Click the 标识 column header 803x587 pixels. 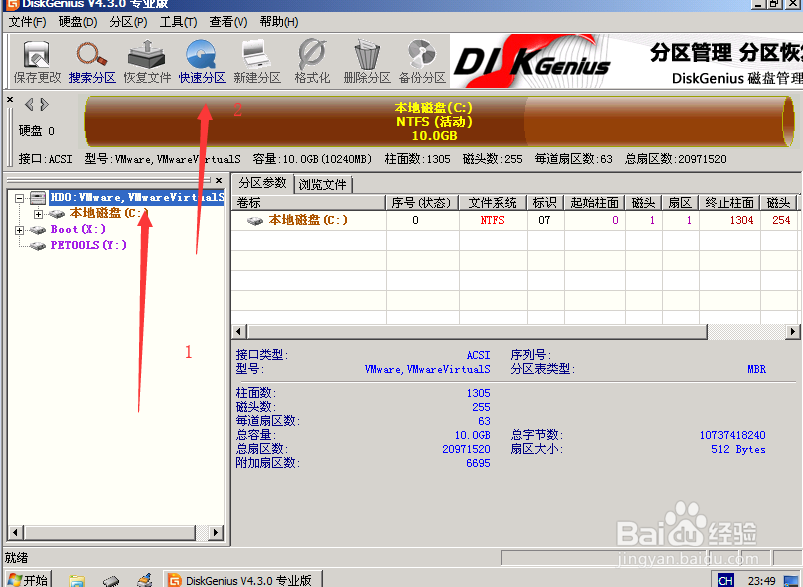[x=545, y=203]
